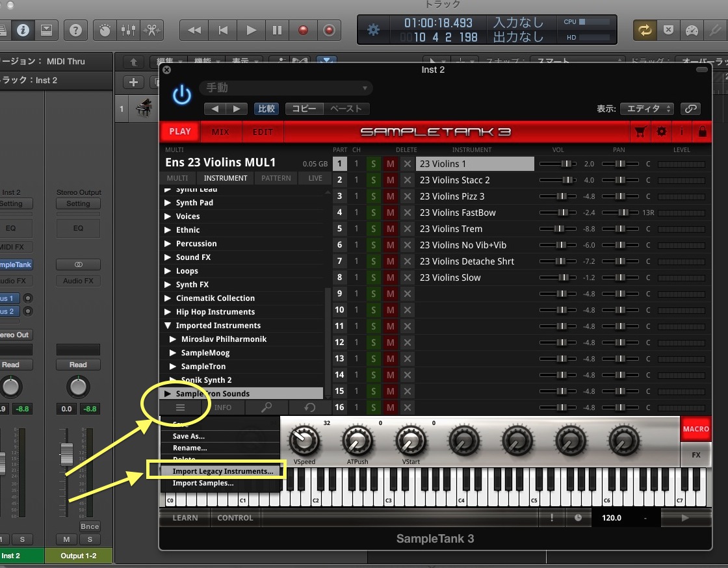The image size is (728, 568).
Task: Click the tempo metronome clock icon
Action: coord(578,518)
